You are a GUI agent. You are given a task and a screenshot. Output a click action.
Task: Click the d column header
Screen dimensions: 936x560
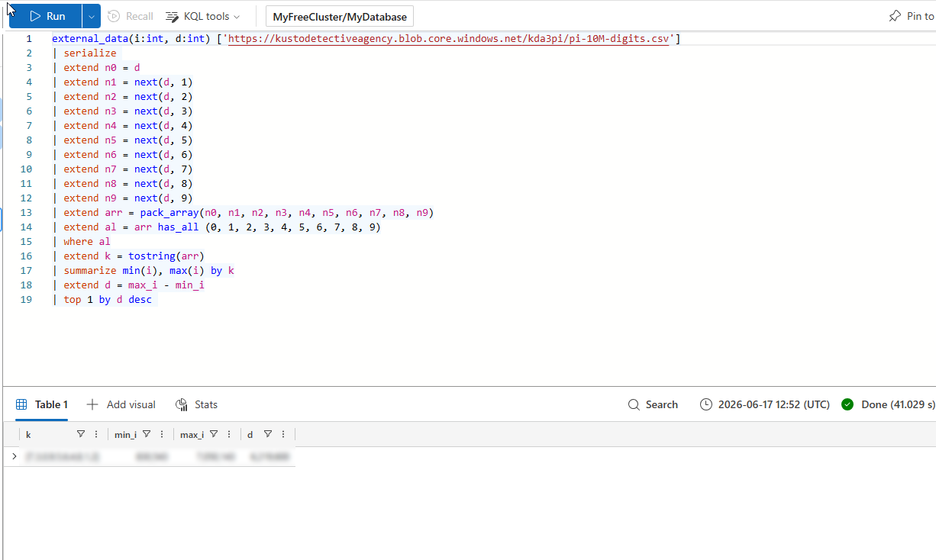(250, 434)
